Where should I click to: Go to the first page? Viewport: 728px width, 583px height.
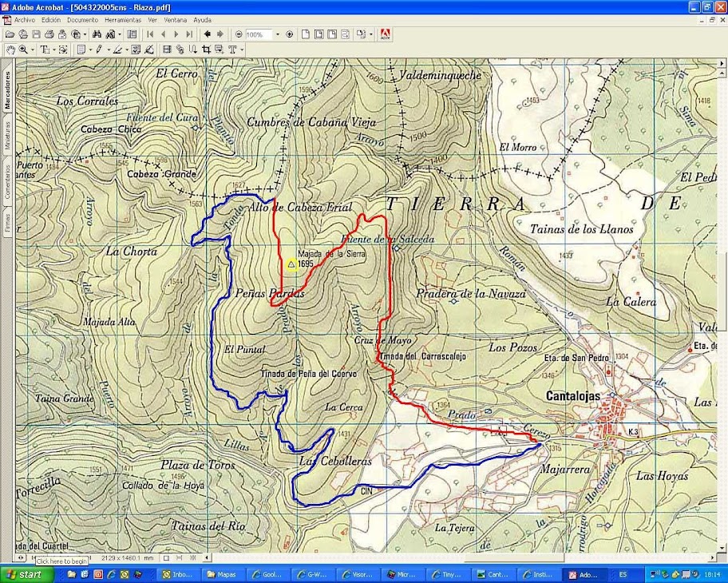(150, 34)
